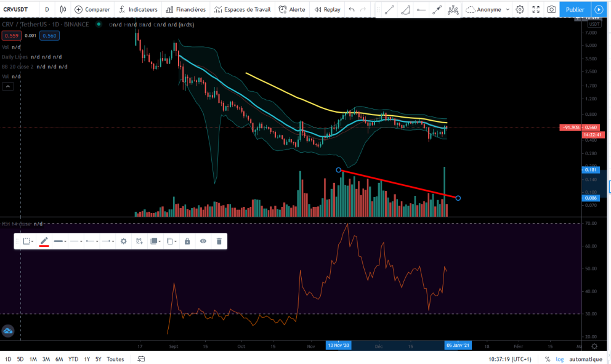This screenshot has height=364, width=611.
Task: Open the Indicateurs menu
Action: click(x=138, y=9)
